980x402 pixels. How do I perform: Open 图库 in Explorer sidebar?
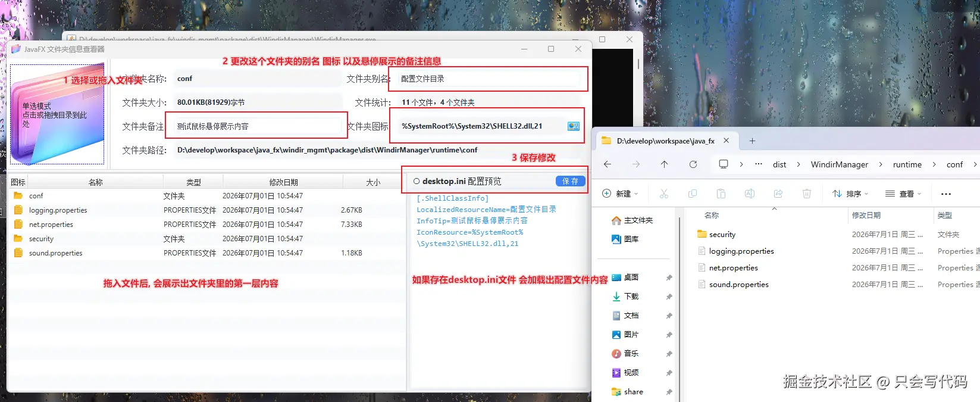click(x=625, y=239)
